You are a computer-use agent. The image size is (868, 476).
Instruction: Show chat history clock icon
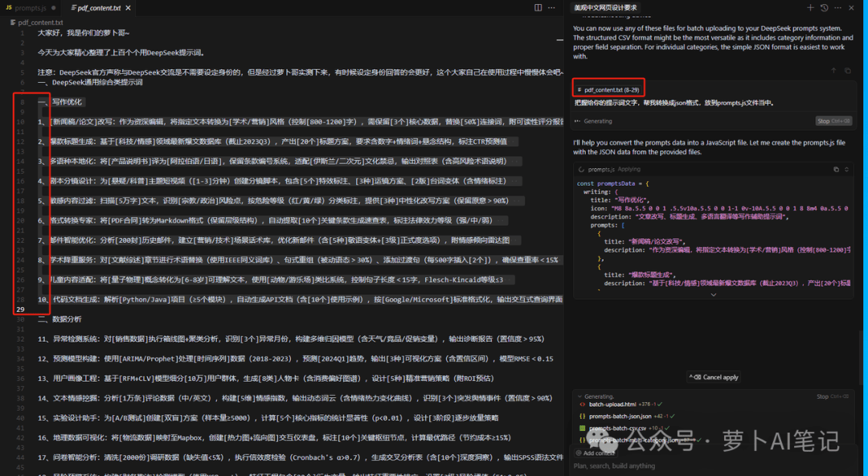[825, 8]
